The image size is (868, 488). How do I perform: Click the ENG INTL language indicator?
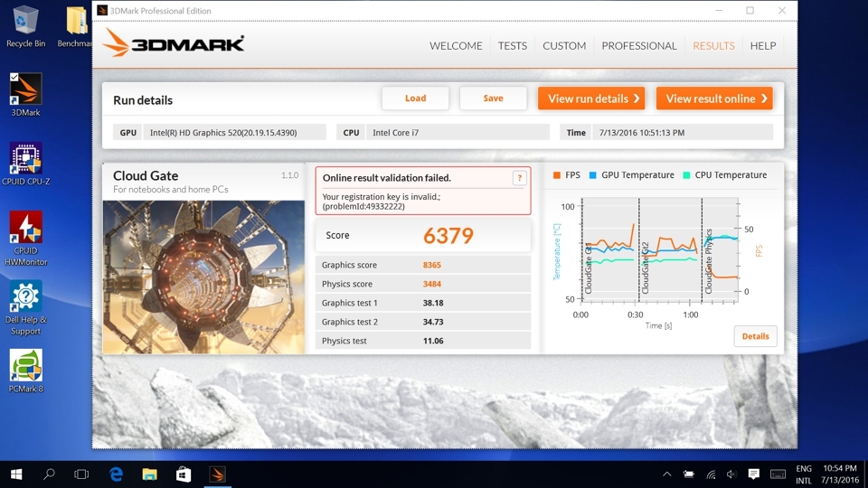click(x=804, y=474)
